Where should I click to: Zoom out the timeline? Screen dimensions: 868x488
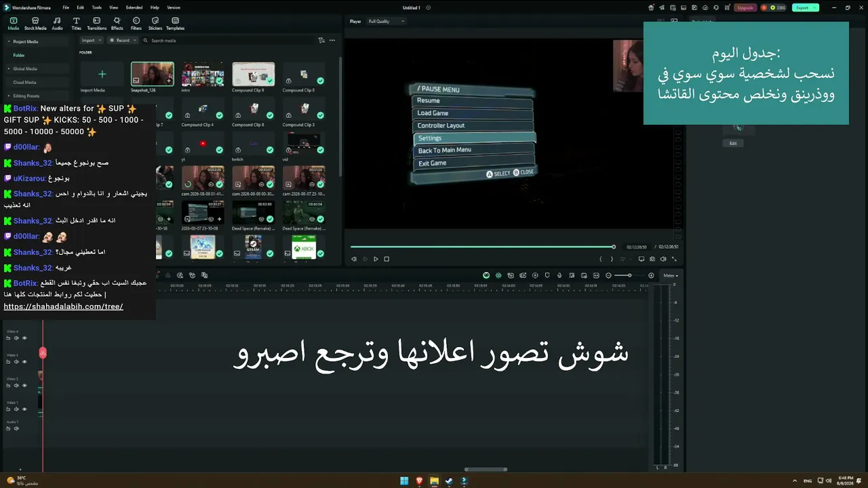608,275
